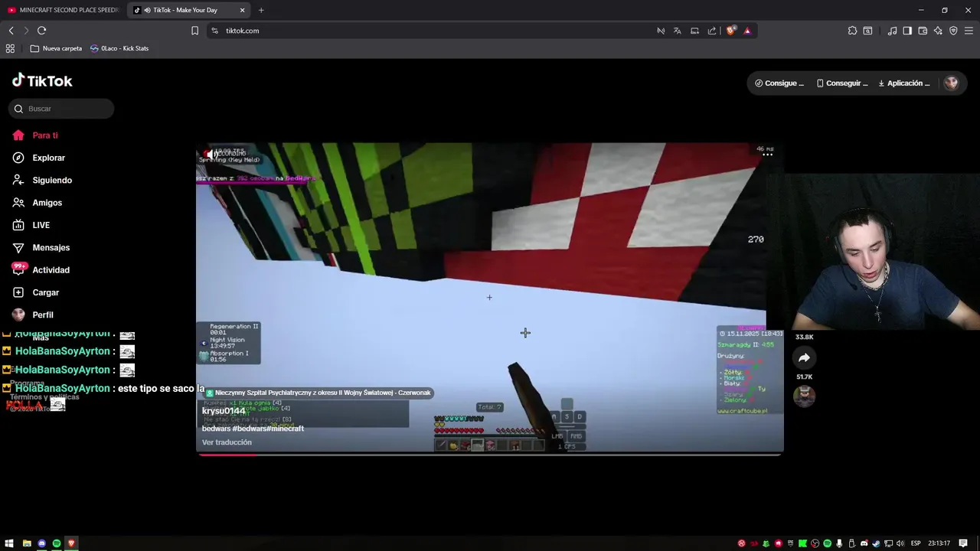Open Discord from the taskbar

pos(41,543)
